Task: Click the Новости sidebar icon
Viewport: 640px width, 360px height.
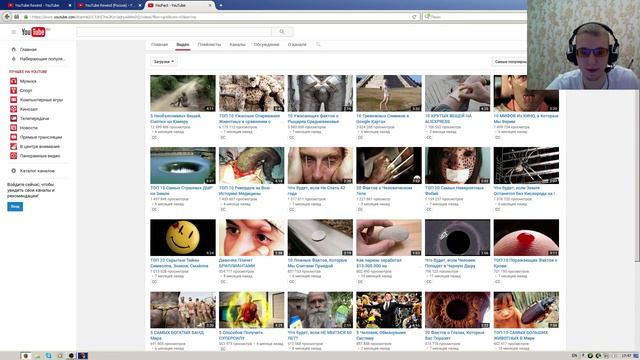Action: click(13, 128)
